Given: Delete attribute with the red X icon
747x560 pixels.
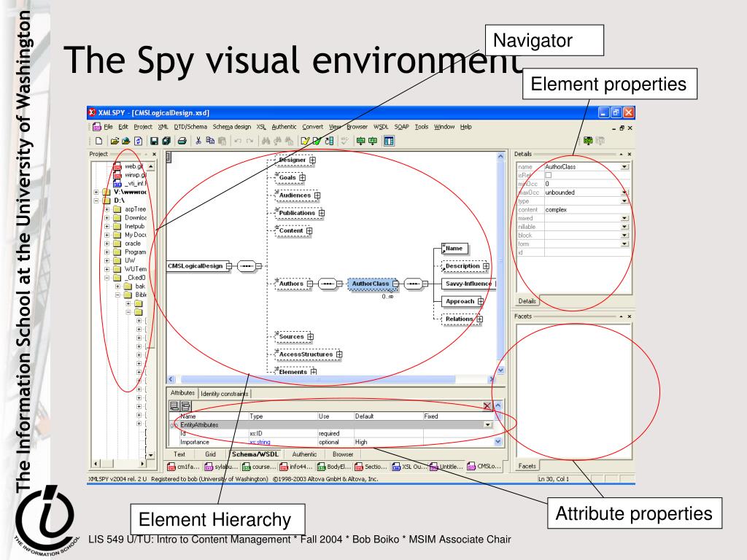Looking at the screenshot, I should [x=487, y=405].
